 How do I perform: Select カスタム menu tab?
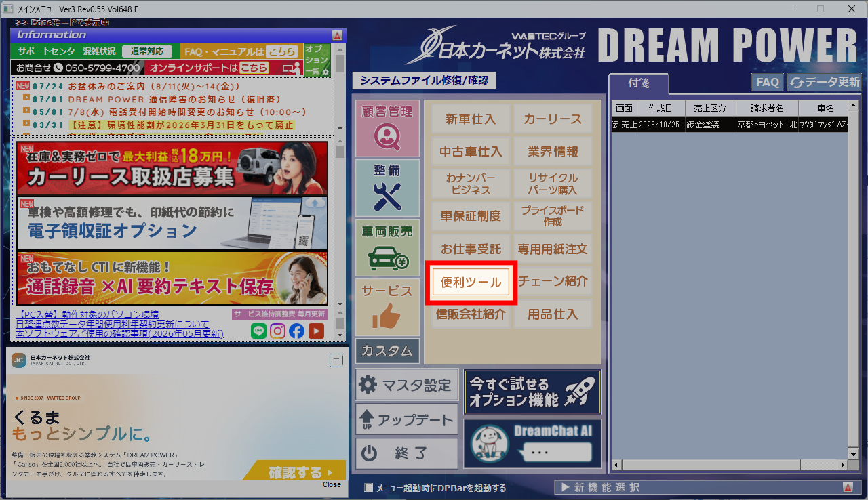coord(387,351)
